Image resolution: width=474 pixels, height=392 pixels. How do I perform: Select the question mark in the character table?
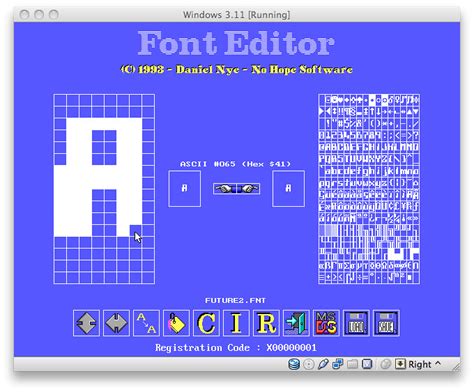tap(416, 136)
